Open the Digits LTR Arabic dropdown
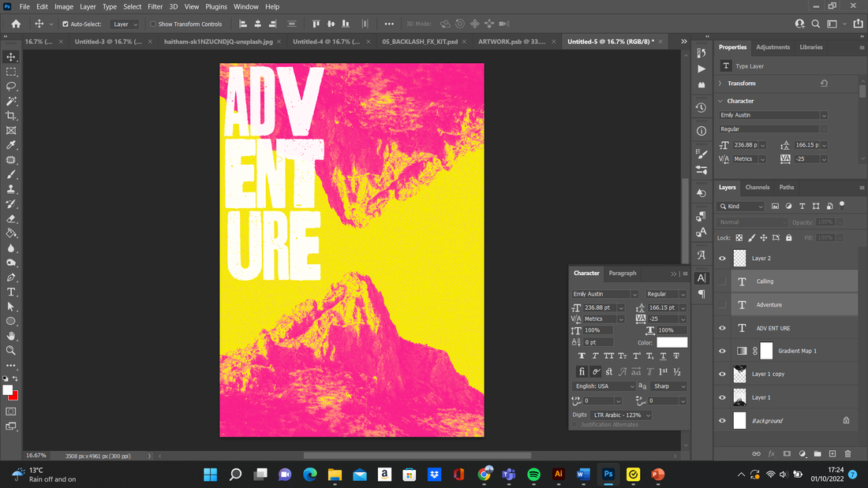 621,415
